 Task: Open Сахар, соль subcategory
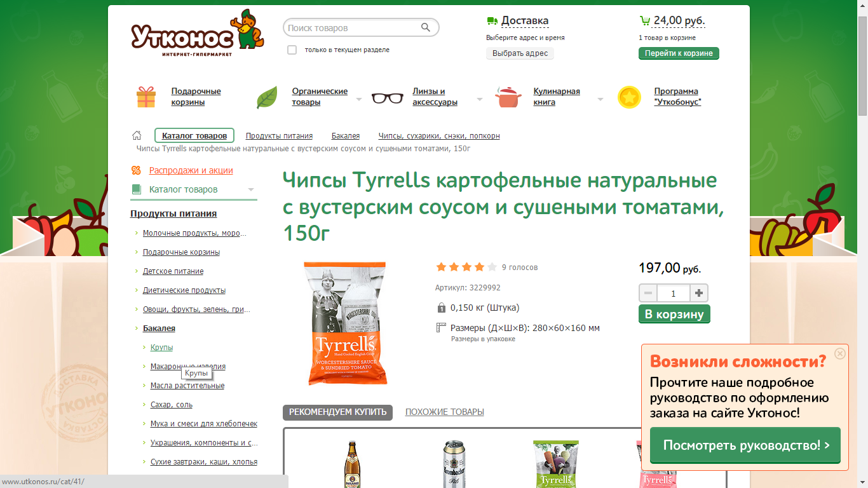tap(172, 405)
